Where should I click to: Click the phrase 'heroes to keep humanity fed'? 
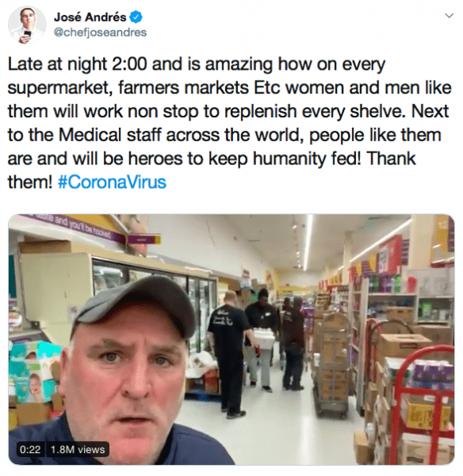[x=244, y=159]
